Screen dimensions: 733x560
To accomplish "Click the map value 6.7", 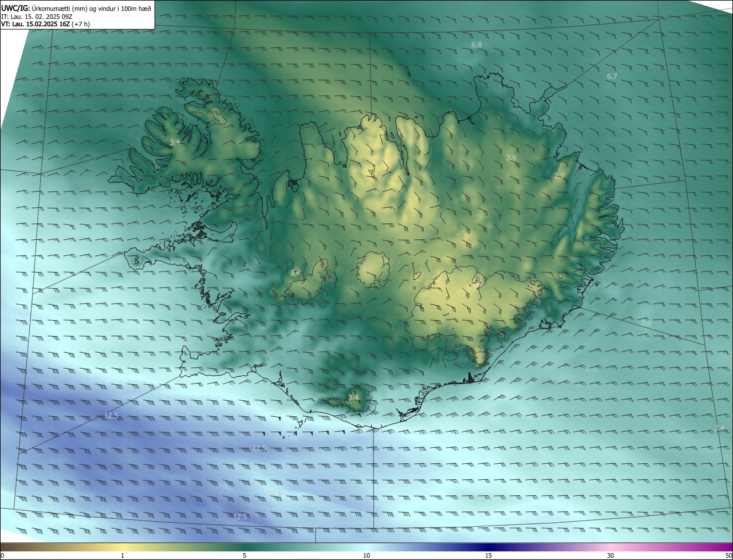I will 612,76.
